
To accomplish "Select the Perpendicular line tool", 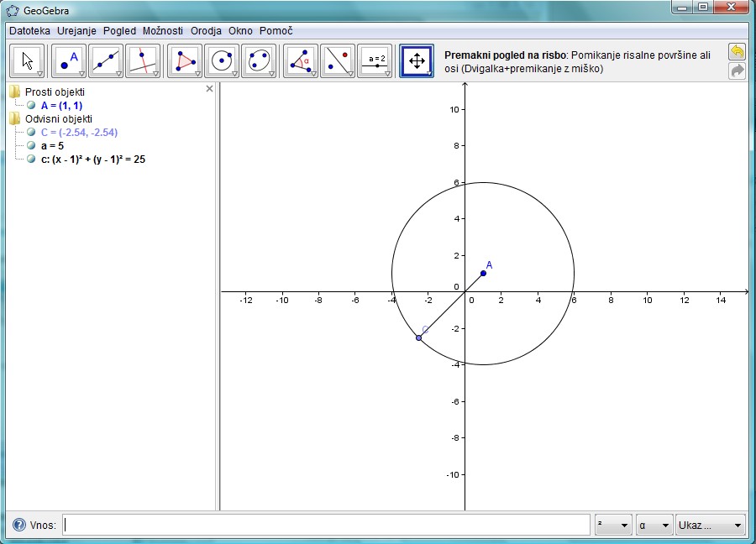I will [143, 61].
